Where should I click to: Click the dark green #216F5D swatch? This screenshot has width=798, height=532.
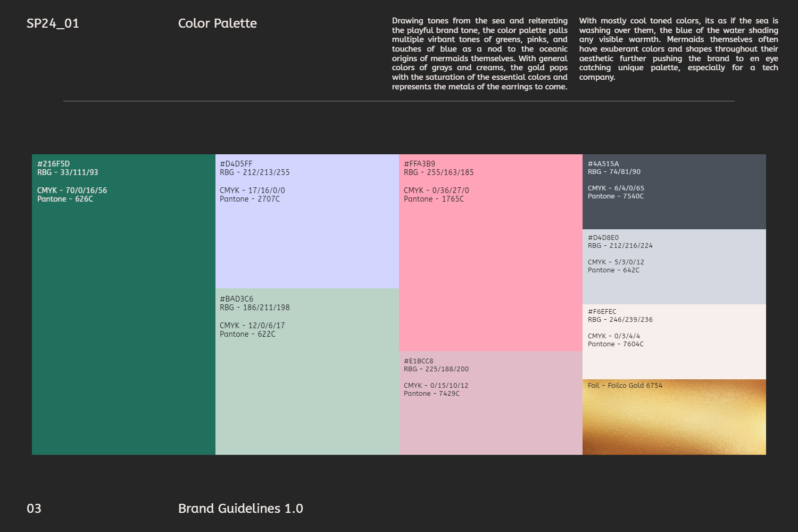123,304
